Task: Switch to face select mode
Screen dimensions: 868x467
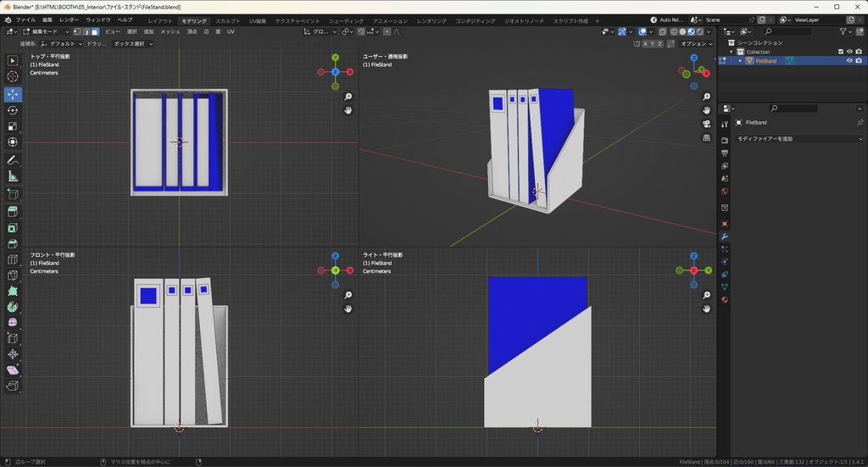Action: pos(95,31)
